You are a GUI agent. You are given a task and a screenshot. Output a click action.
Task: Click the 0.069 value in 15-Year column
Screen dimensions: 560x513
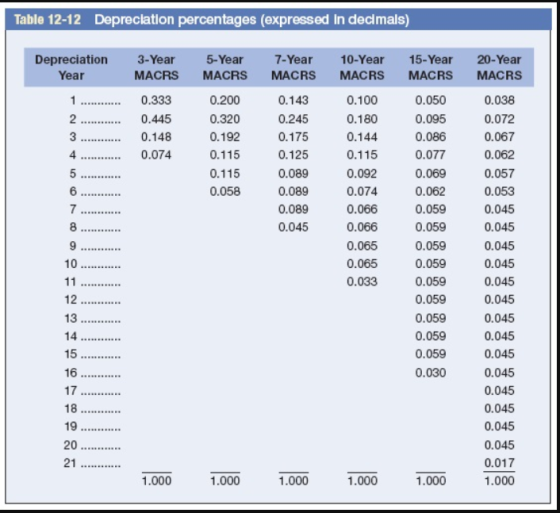430,174
